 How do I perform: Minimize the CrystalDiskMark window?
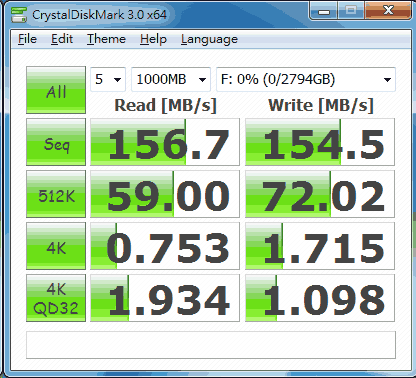(x=324, y=11)
